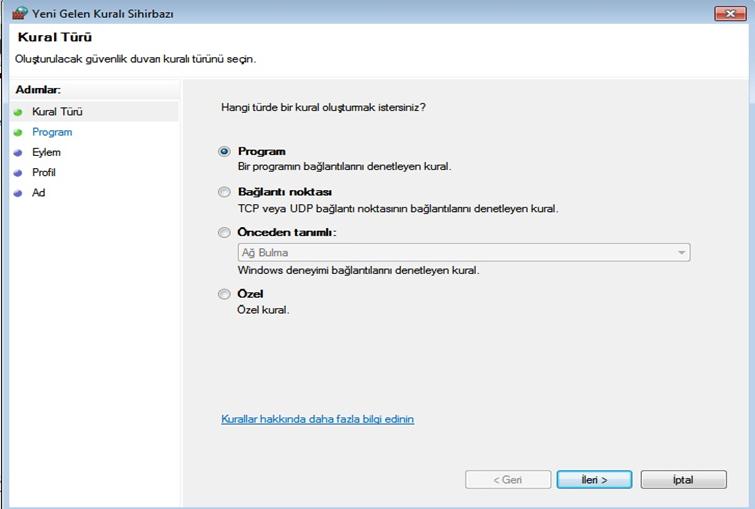Click the green bullet beside Kural Türü
Image resolution: width=755 pixels, height=509 pixels.
(18, 112)
